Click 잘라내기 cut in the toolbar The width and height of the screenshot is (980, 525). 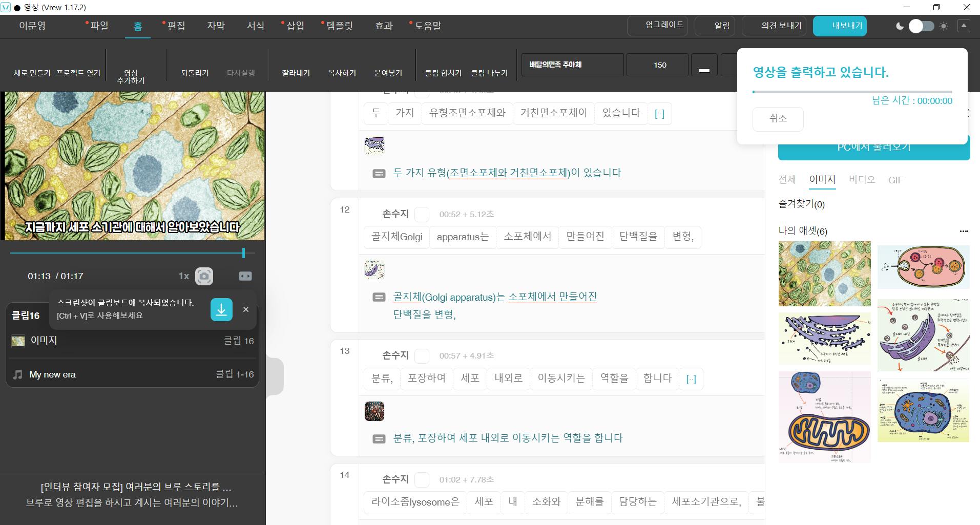coord(296,73)
